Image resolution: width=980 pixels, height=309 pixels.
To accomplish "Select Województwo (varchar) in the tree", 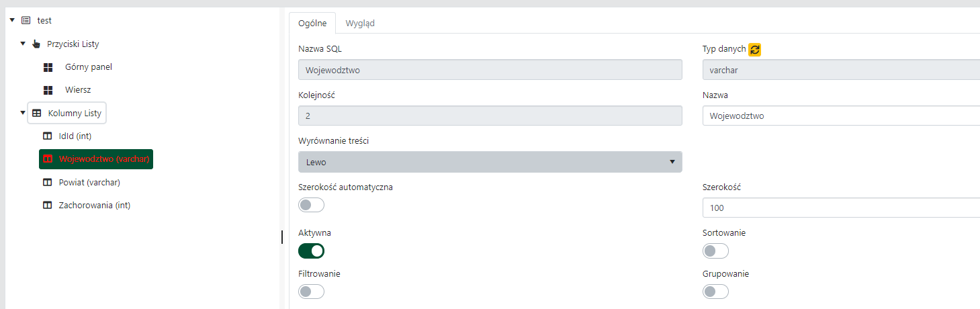I will point(103,159).
